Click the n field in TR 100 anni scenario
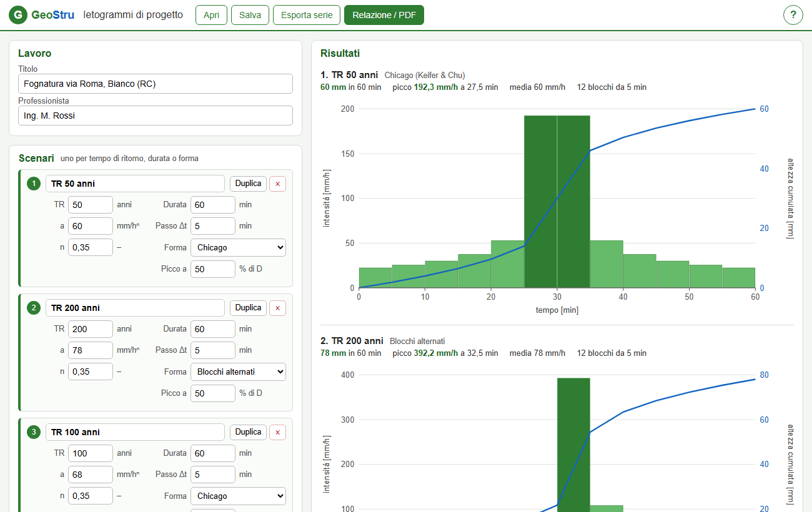 point(91,496)
